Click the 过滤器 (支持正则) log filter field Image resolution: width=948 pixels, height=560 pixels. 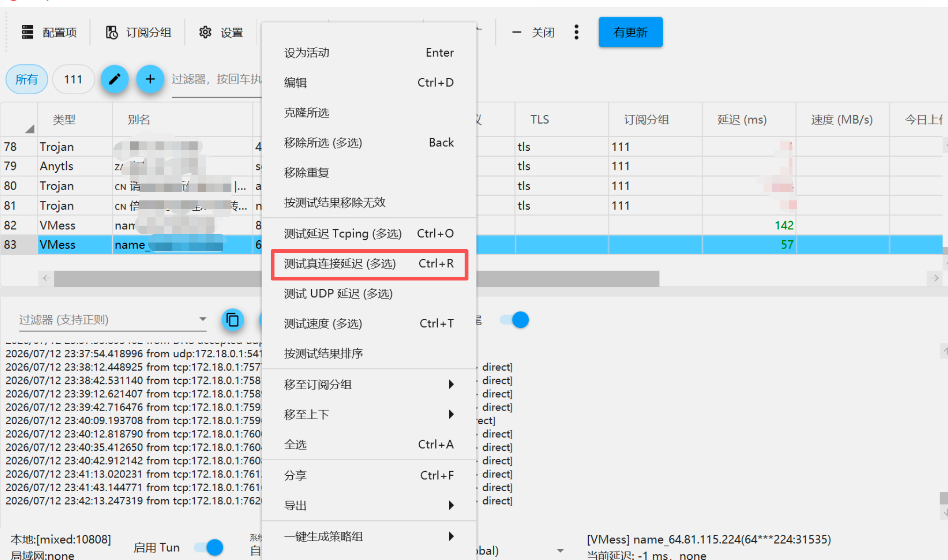108,320
